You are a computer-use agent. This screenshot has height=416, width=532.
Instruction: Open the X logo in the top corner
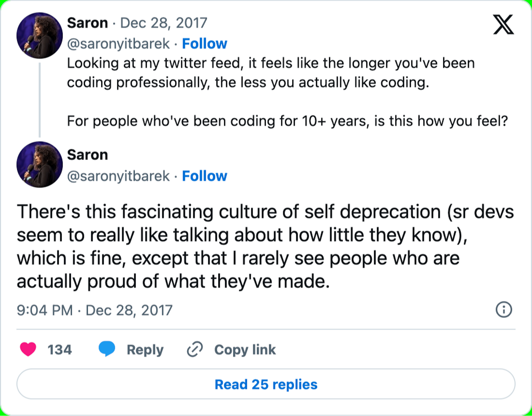503,25
